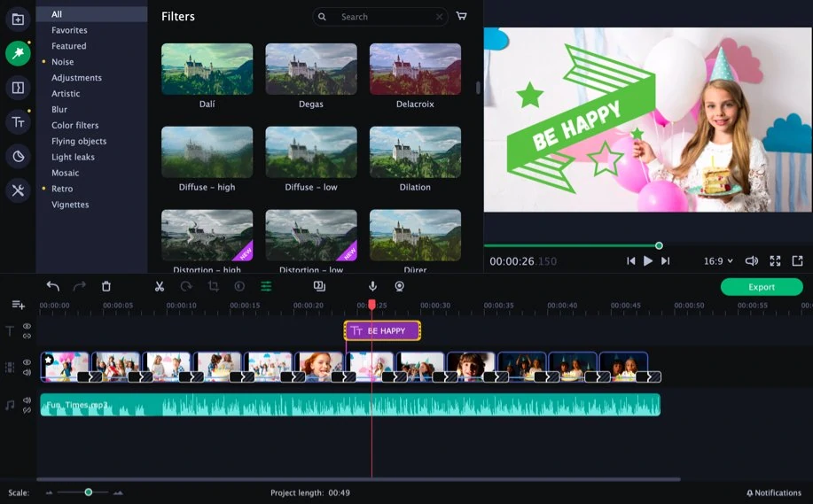Viewport: 813px width, 504px height.
Task: Toggle video track visibility eye icon
Action: pyautogui.click(x=27, y=362)
